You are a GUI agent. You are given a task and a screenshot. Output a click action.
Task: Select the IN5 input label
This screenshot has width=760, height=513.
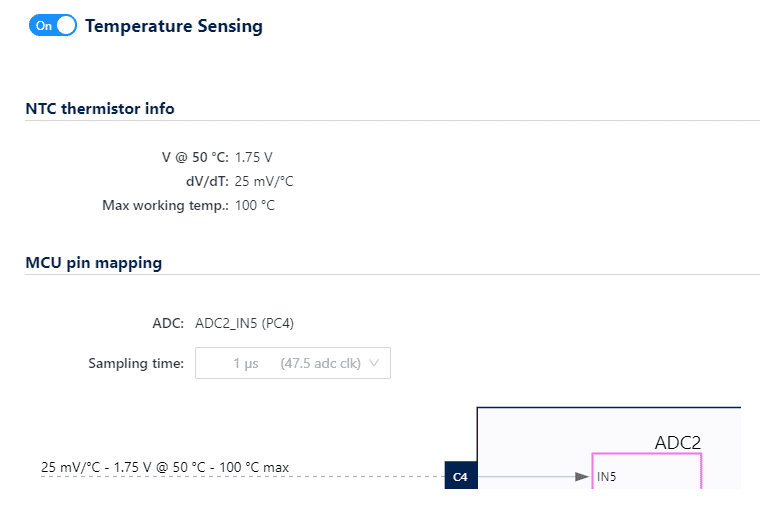[x=607, y=478]
